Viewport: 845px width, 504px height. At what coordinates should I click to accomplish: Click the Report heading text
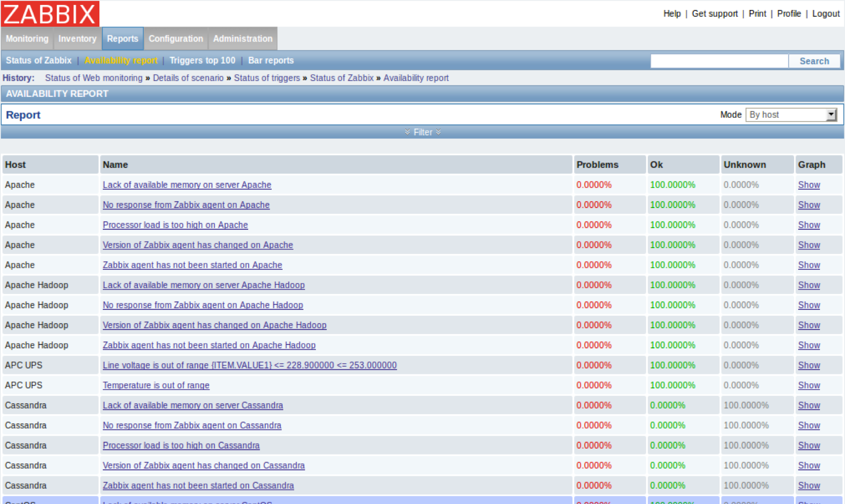23,115
